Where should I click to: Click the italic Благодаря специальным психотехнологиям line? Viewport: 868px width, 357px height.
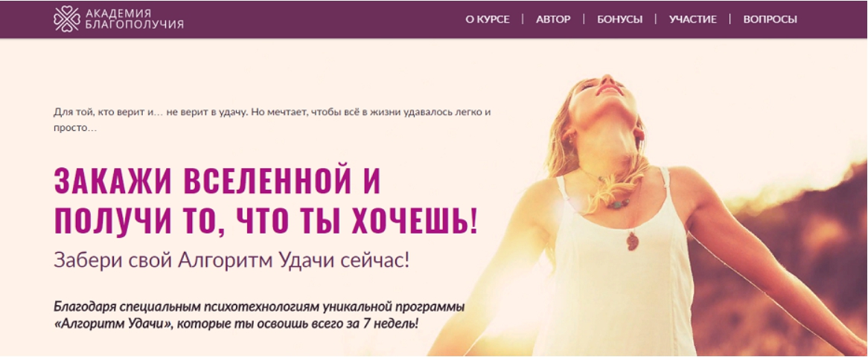tap(259, 306)
